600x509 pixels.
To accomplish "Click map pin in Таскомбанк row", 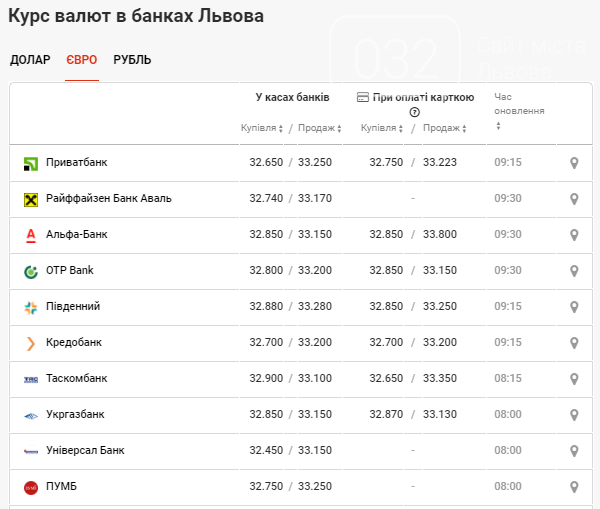I will pyautogui.click(x=574, y=379).
